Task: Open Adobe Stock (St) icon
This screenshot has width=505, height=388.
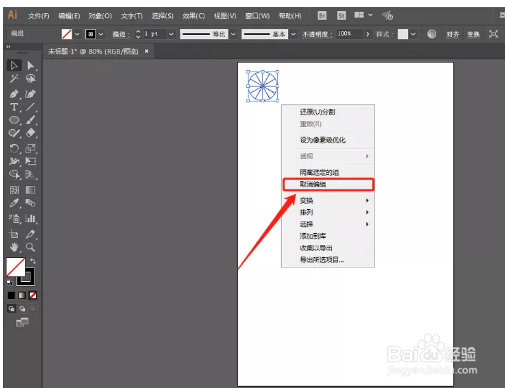Action: [341, 16]
